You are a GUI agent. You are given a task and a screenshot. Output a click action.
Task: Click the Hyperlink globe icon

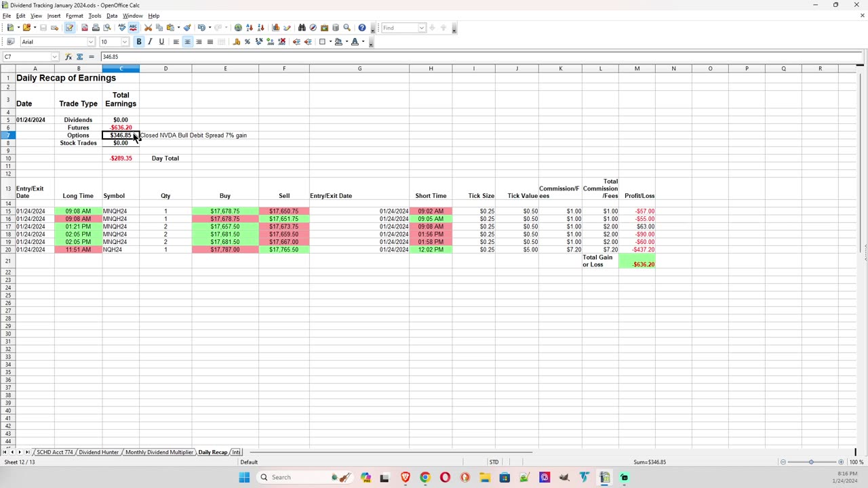click(238, 28)
